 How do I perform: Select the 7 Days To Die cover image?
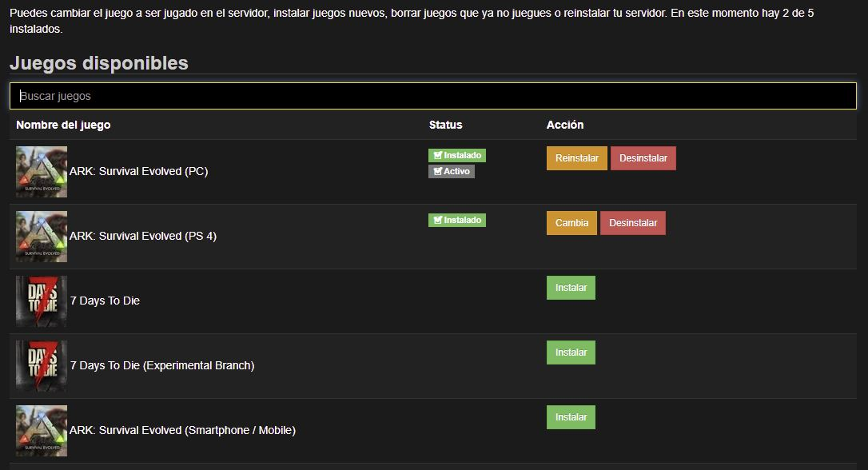point(42,301)
